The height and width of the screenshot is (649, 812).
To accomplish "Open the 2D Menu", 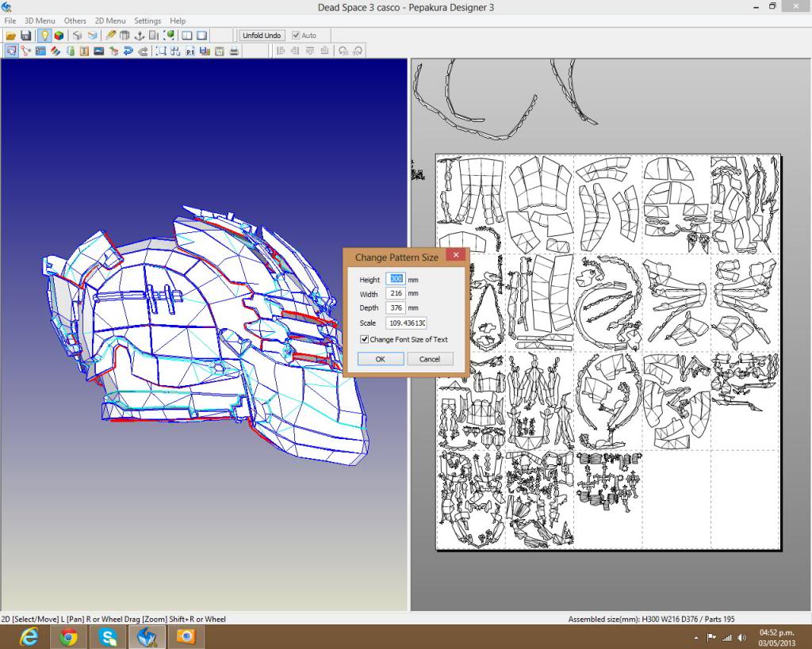I will [109, 21].
